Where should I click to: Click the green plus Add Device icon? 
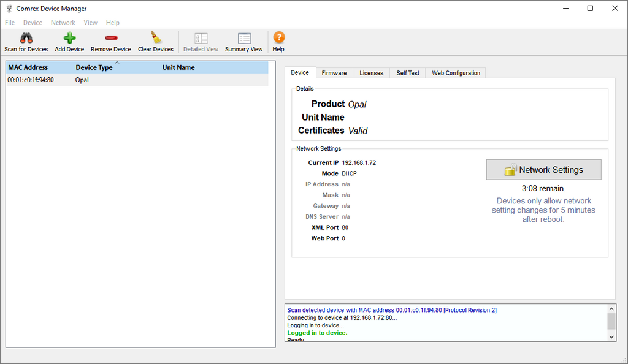coord(69,38)
